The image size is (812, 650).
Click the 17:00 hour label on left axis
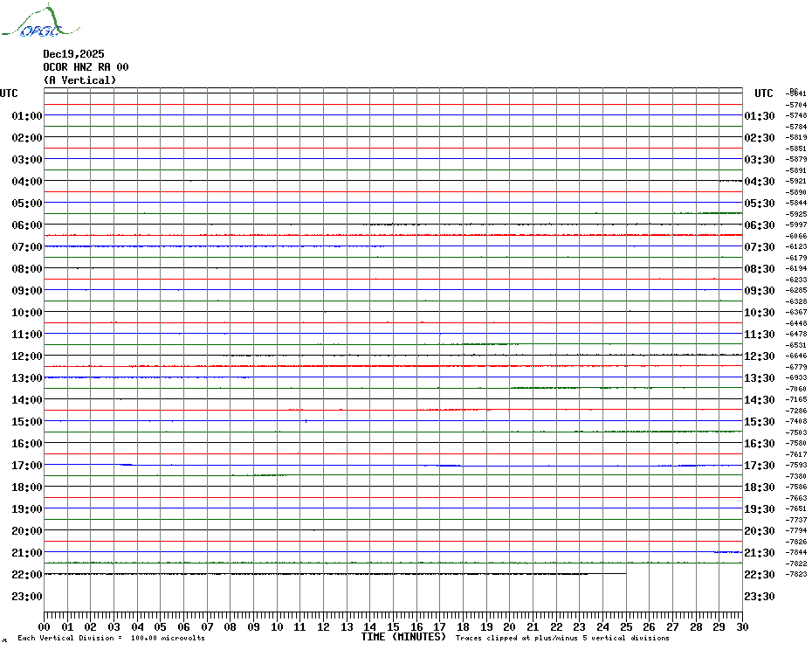click(x=27, y=466)
